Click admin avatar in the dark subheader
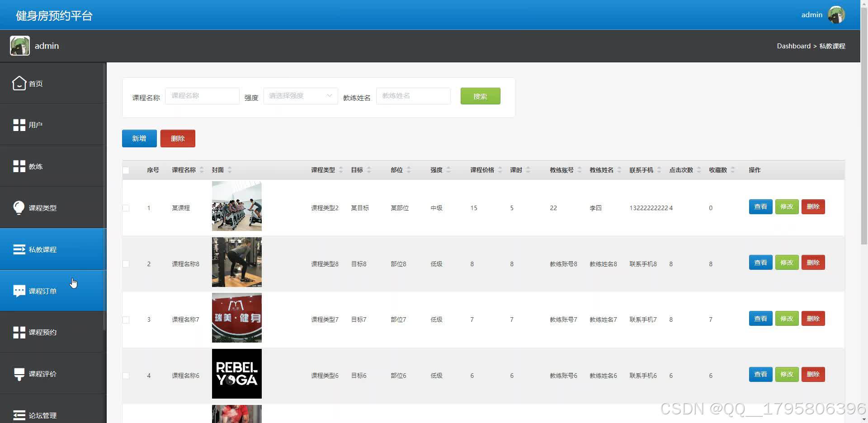Image resolution: width=868 pixels, height=423 pixels. 20,46
